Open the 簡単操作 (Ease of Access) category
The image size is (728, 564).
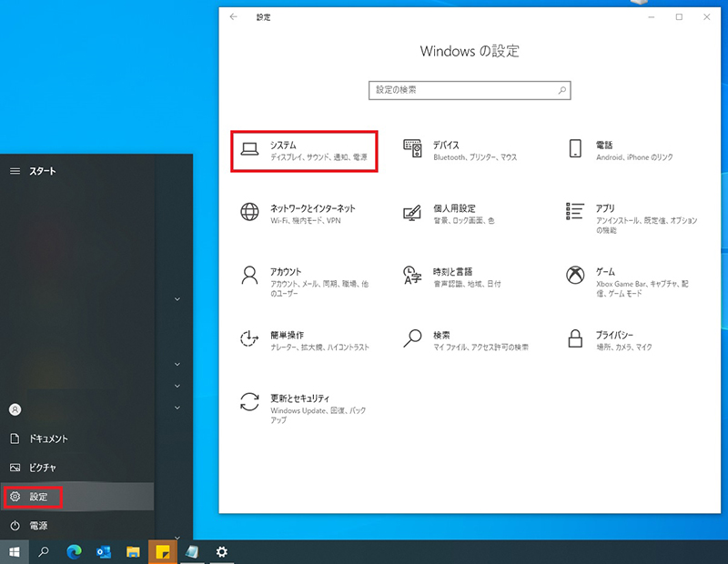(305, 340)
